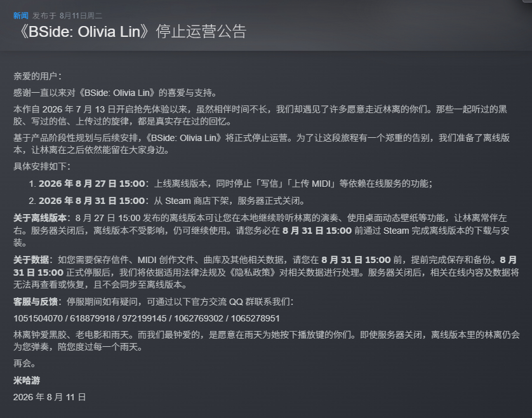
Task: Click the posted date 8月11日周二
Action: pyautogui.click(x=81, y=16)
